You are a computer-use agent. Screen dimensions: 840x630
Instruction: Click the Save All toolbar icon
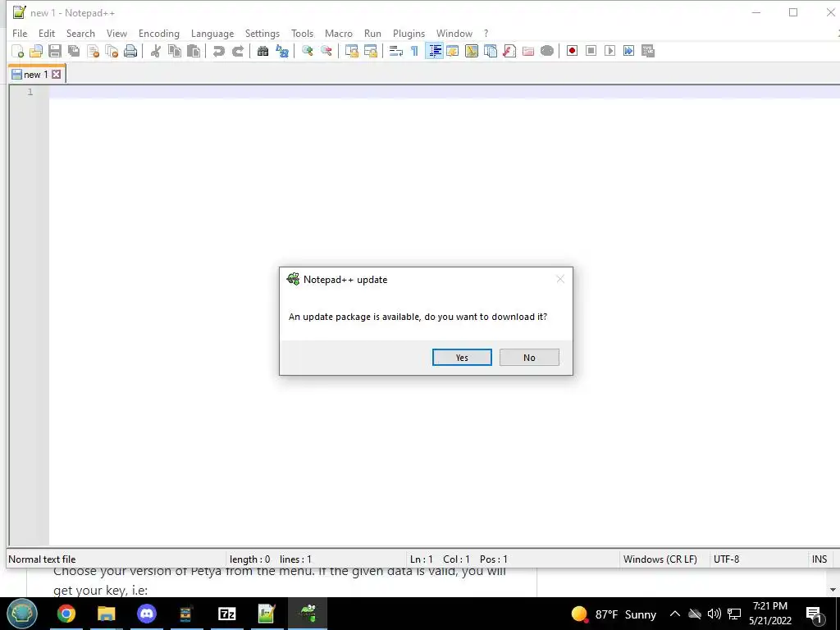click(x=74, y=51)
